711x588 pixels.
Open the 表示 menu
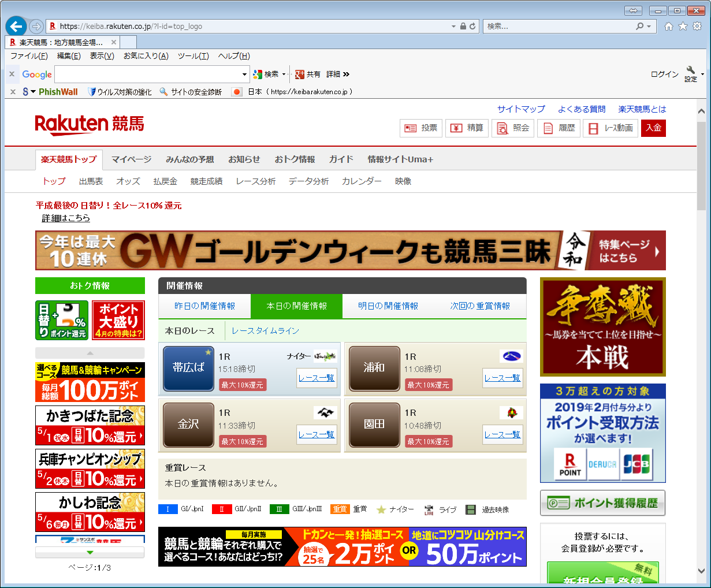(102, 56)
